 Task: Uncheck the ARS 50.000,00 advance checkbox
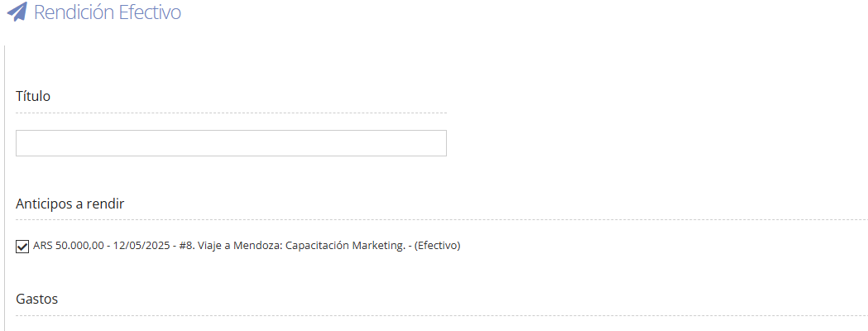click(22, 247)
